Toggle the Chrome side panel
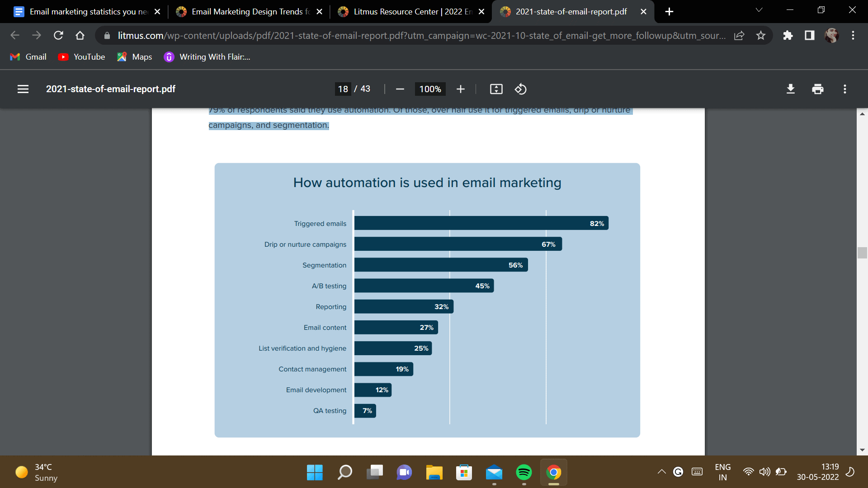 point(809,35)
